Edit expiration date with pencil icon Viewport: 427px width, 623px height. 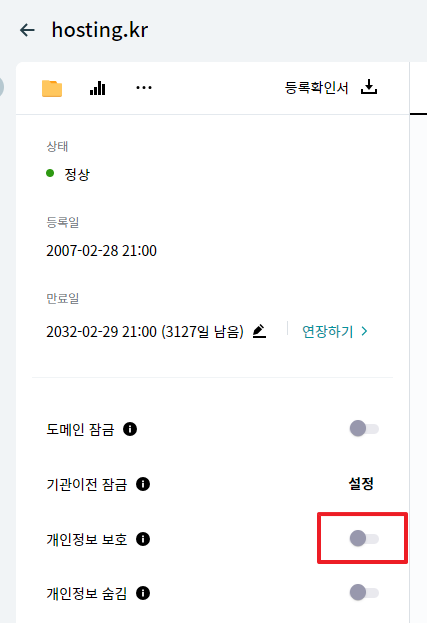259,331
